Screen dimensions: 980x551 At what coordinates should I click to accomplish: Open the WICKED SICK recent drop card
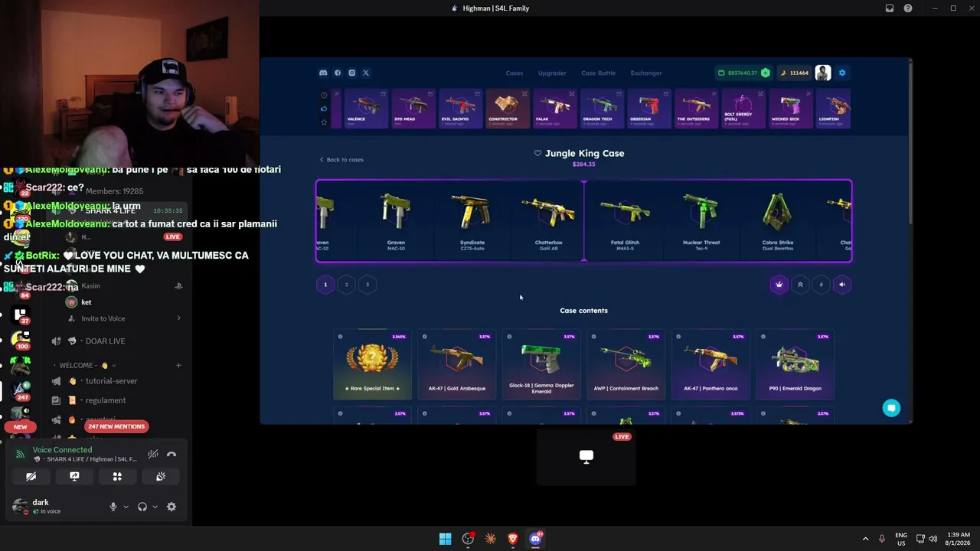click(x=790, y=108)
